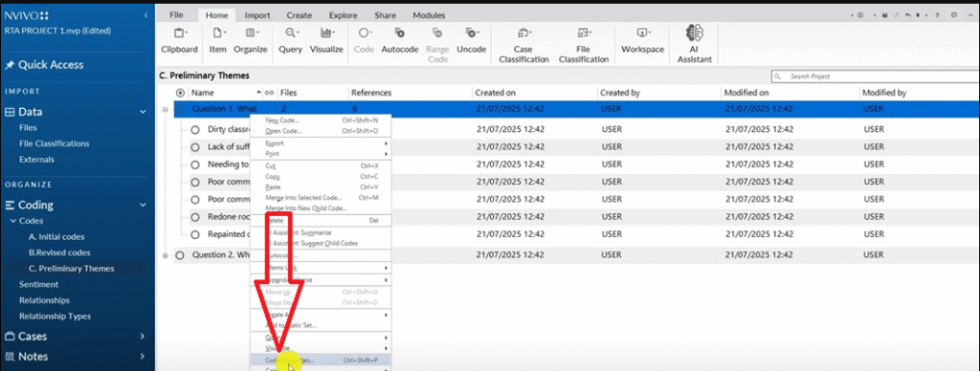Open the Visualize ribbon menu
The height and width of the screenshot is (371, 980).
tap(327, 40)
